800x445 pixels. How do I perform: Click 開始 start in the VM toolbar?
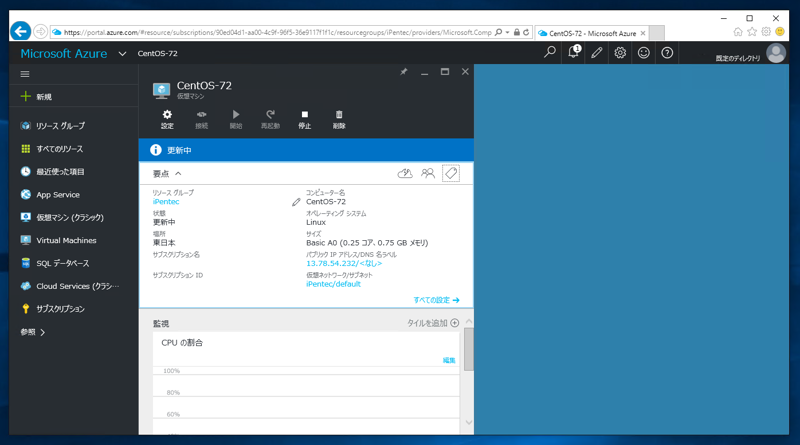click(x=236, y=119)
